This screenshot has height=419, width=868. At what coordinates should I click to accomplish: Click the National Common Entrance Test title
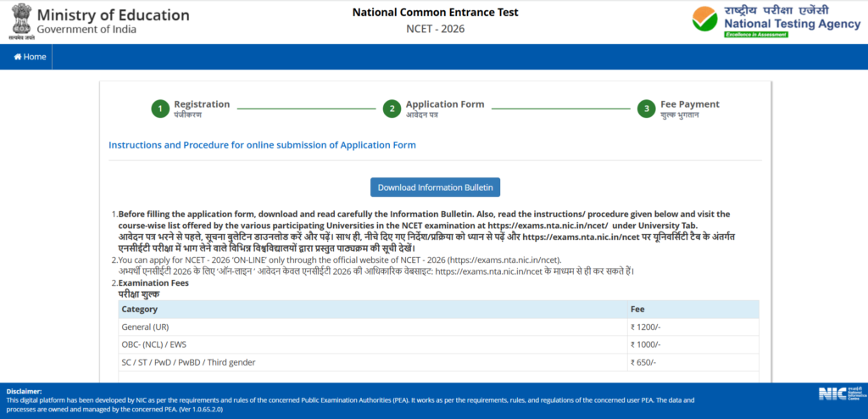435,12
